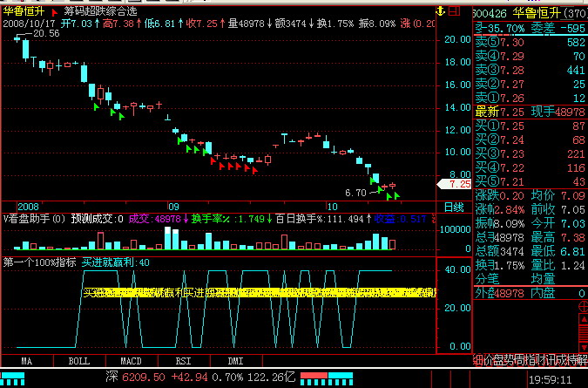This screenshot has height=388, width=588.
Task: Click the 外盘 48978 value
Action: pyautogui.click(x=499, y=293)
